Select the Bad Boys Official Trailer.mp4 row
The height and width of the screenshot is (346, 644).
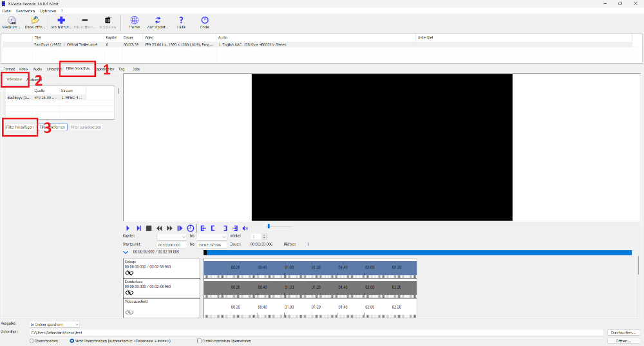click(x=317, y=44)
